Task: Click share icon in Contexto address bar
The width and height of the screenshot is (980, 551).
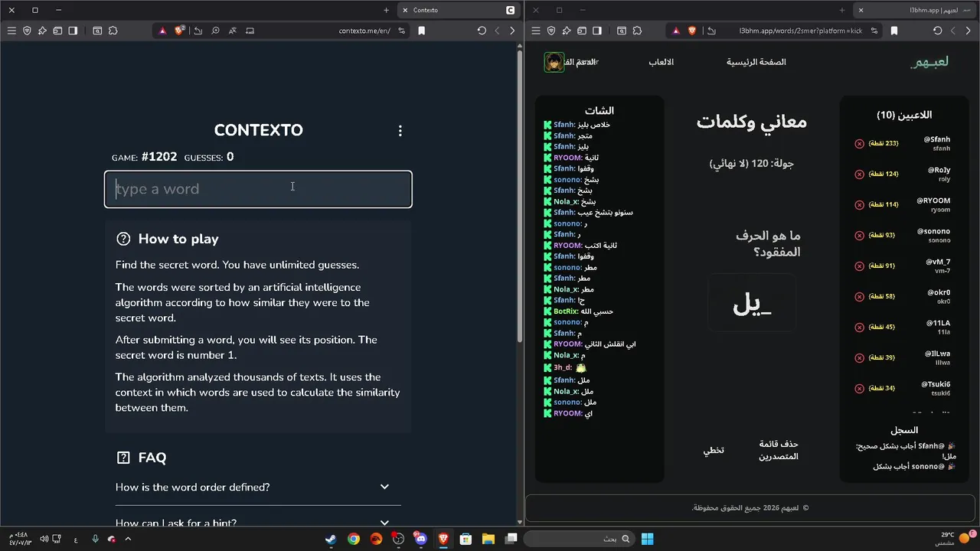Action: coord(198,31)
